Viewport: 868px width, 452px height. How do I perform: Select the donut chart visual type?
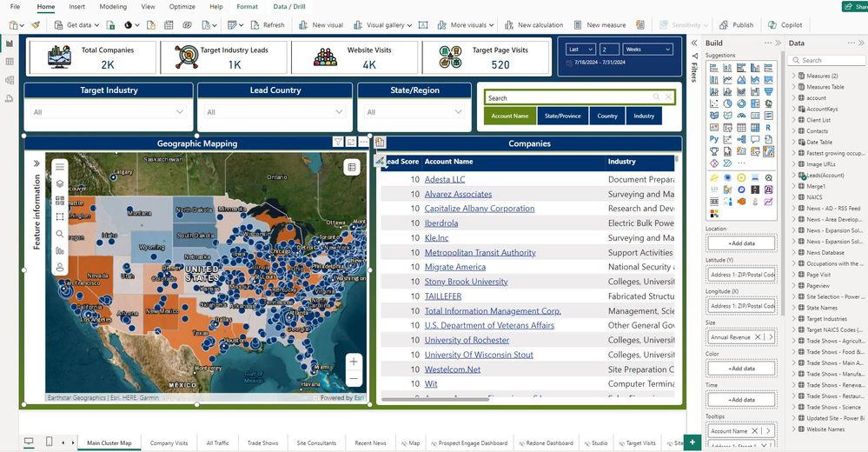pyautogui.click(x=741, y=103)
